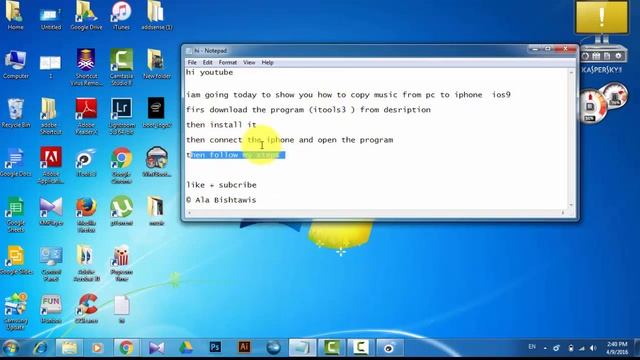Click the '© Ala Bishtawis' text line
The height and width of the screenshot is (360, 640).
click(x=221, y=200)
